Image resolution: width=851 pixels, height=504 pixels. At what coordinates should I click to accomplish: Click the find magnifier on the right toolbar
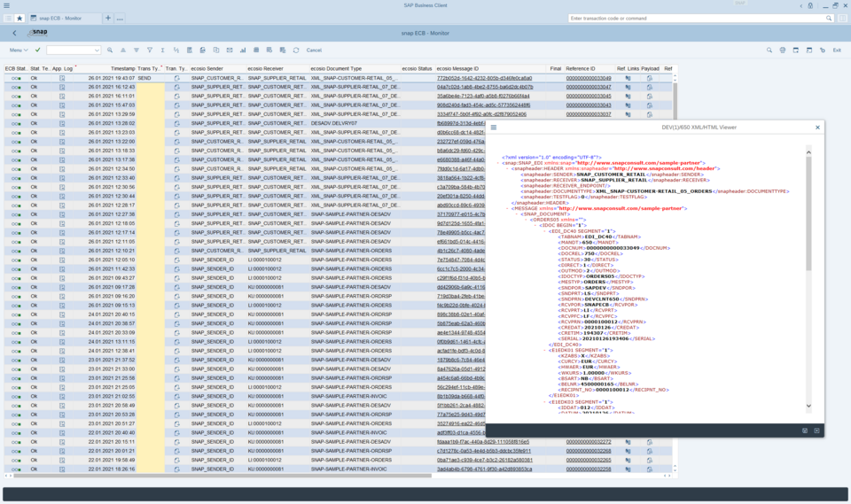pyautogui.click(x=769, y=50)
